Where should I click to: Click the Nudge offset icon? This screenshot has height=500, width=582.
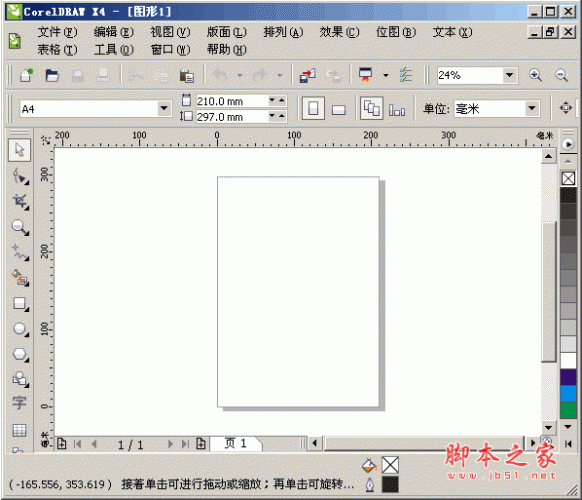point(566,108)
